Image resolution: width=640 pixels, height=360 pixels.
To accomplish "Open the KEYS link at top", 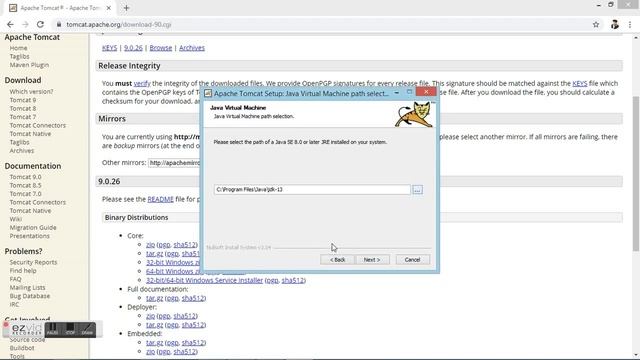I will (109, 48).
